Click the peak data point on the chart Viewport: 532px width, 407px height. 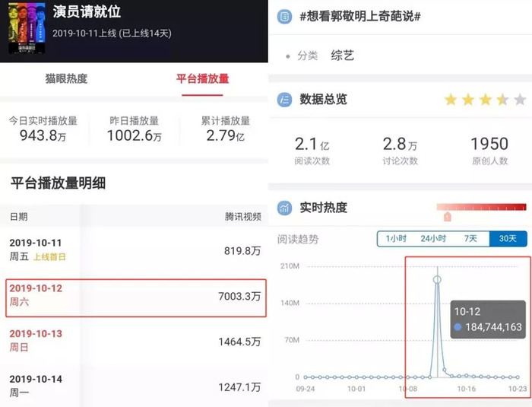tap(437, 280)
